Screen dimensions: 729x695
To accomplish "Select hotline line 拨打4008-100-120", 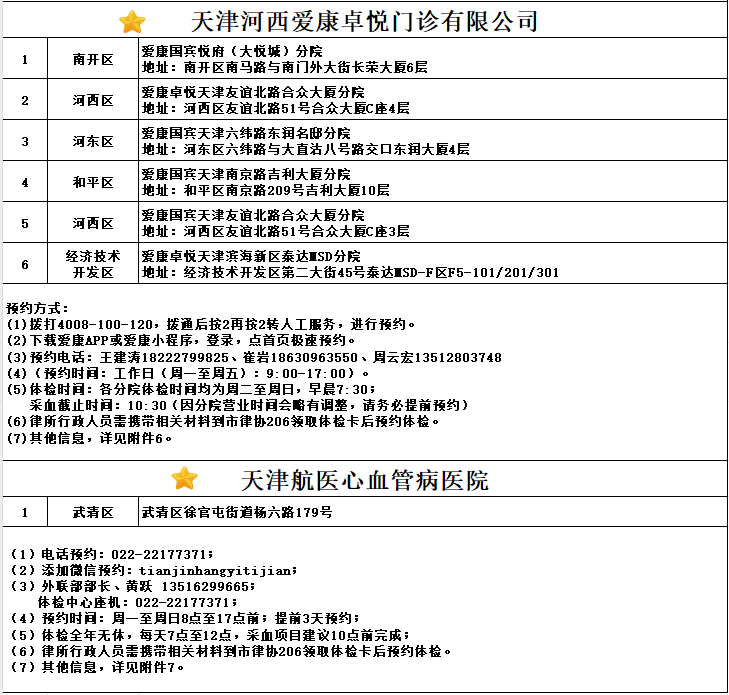I will (211, 324).
